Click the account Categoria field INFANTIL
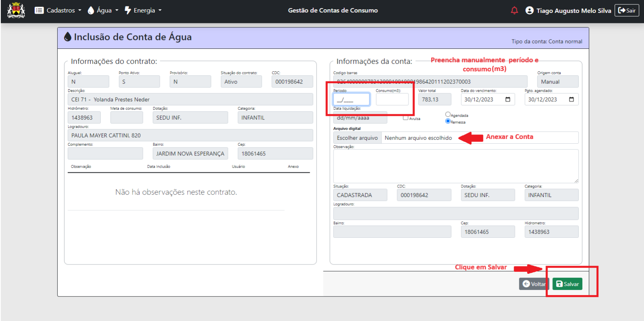The height and width of the screenshot is (321, 644). pyautogui.click(x=551, y=195)
